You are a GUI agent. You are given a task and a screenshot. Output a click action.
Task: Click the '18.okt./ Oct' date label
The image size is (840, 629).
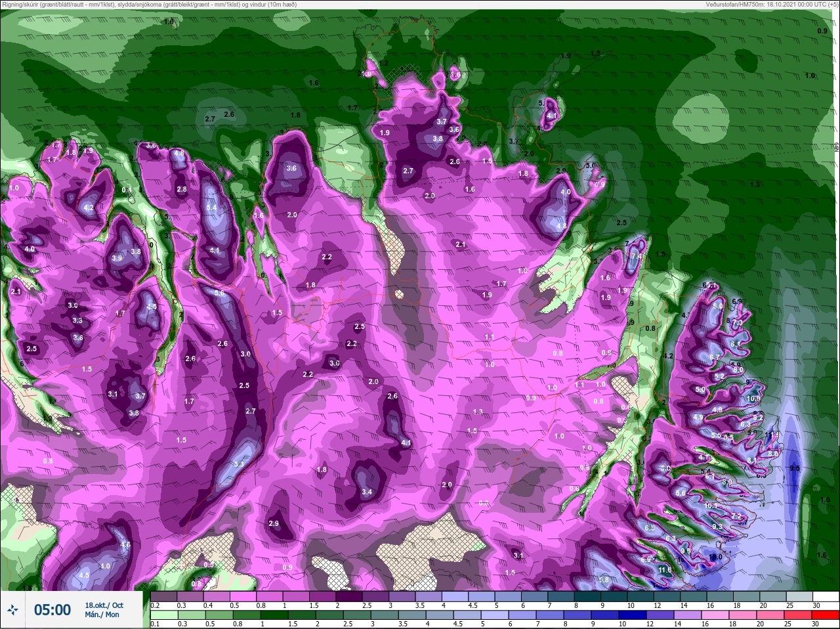pyautogui.click(x=104, y=605)
